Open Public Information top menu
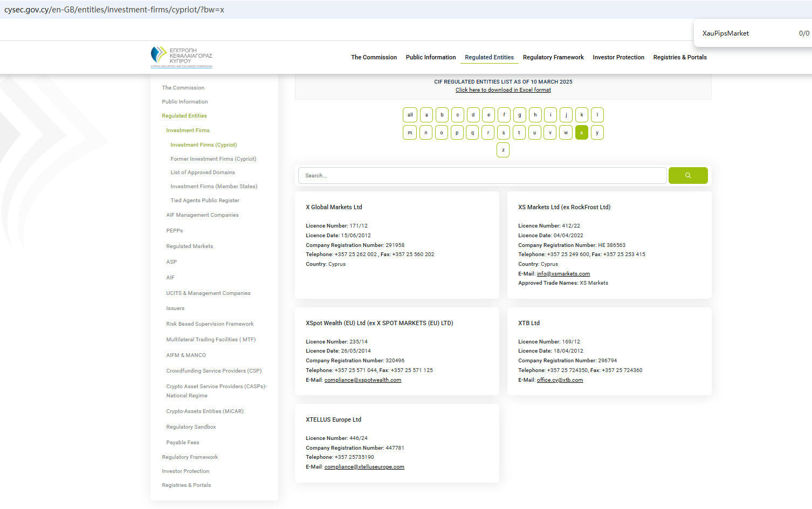The width and height of the screenshot is (812, 509). click(x=431, y=57)
